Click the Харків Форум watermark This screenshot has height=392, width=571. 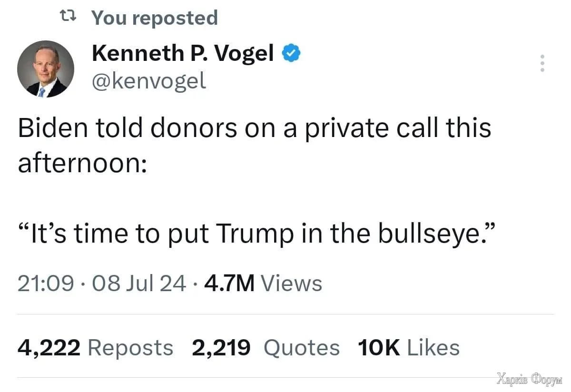[529, 380]
